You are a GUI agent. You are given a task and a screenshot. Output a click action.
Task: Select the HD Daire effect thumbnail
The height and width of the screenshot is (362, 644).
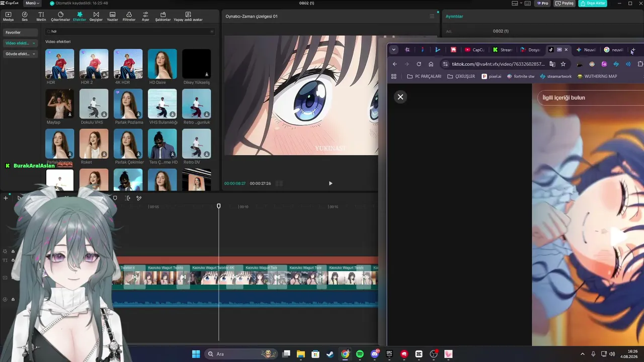pos(162,63)
